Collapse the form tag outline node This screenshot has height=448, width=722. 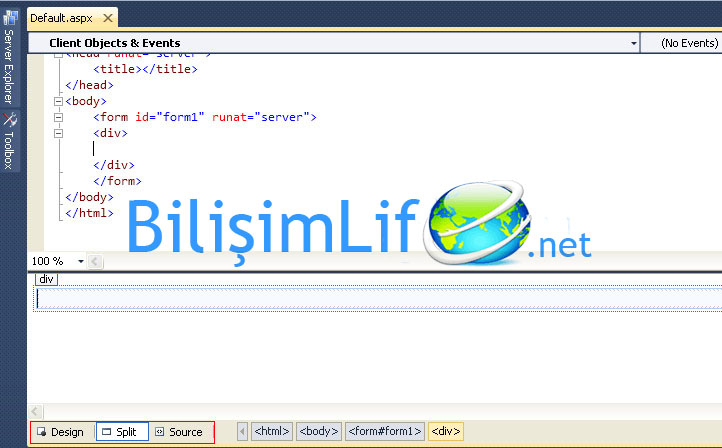pyautogui.click(x=56, y=117)
